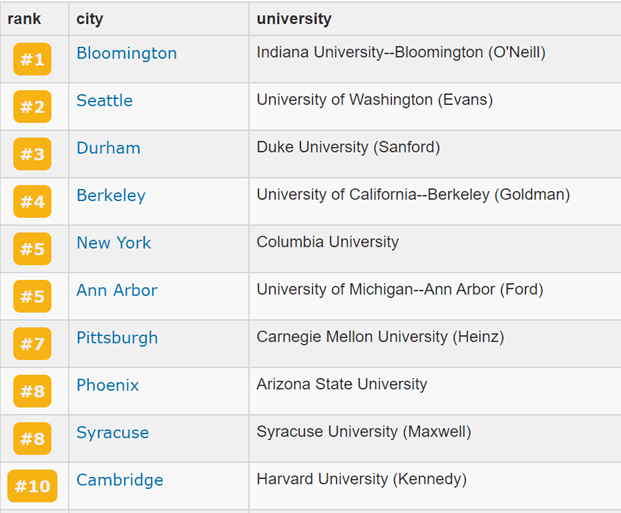Open the Bloomington city link
This screenshot has height=513, width=621.
127,53
